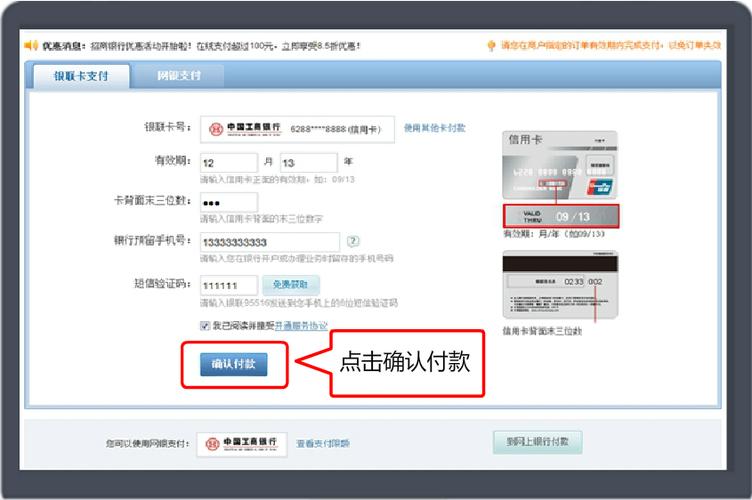The image size is (752, 500).
Task: Click the 有效期: 月/年 caption under the card
Action: coord(554,234)
